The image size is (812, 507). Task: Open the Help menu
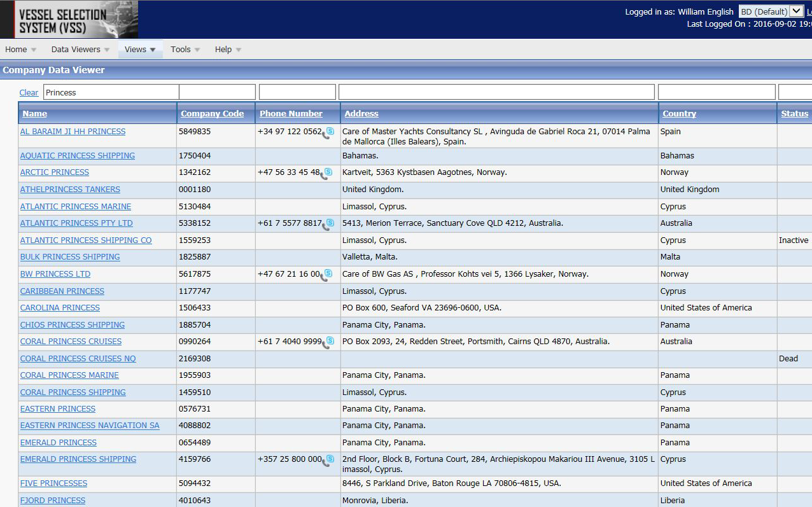(x=228, y=50)
